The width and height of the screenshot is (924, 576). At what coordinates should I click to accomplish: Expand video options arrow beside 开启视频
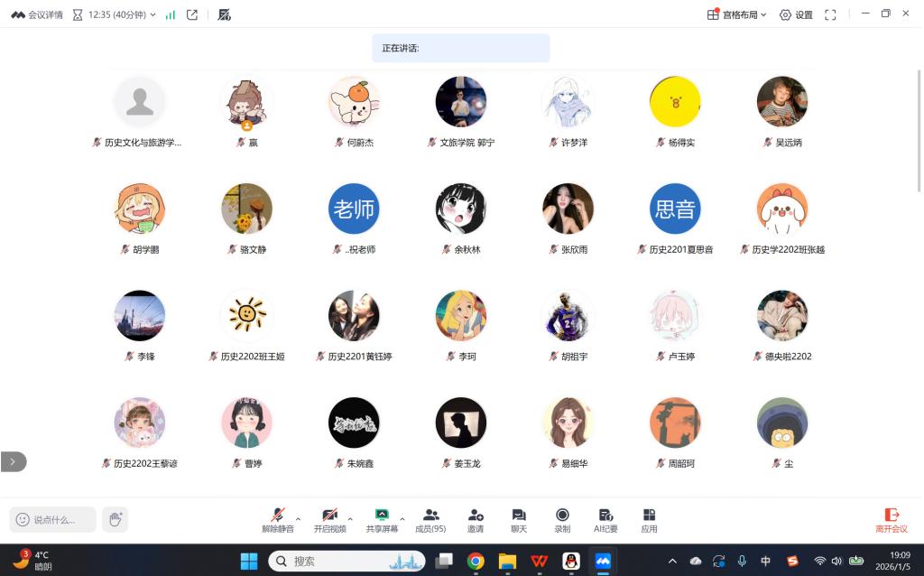point(350,519)
